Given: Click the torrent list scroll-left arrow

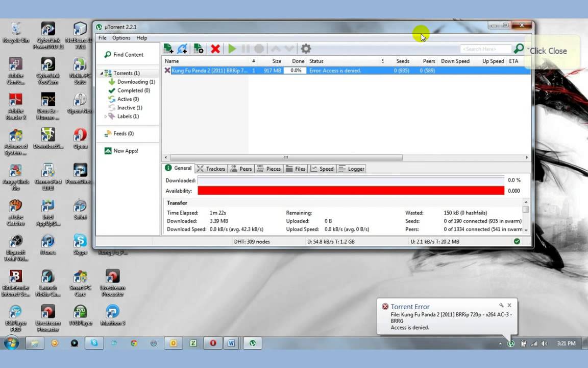Looking at the screenshot, I should [166, 157].
